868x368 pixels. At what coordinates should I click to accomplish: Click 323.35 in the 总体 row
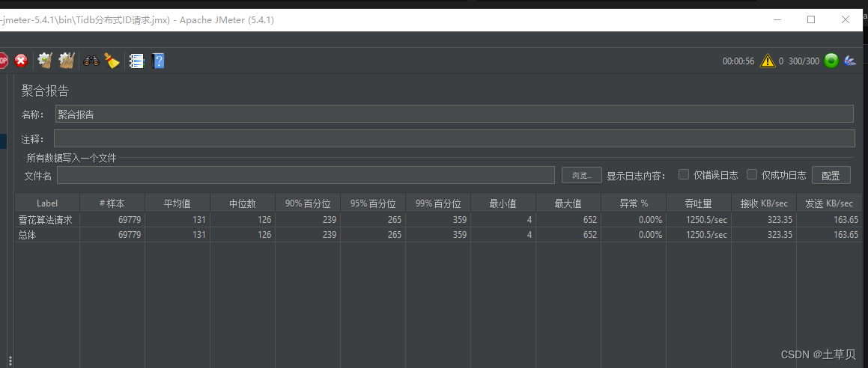click(780, 234)
